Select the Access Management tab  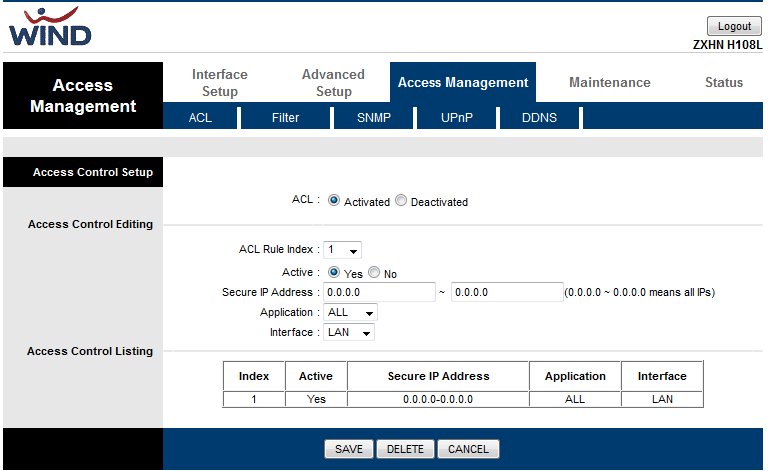tap(463, 82)
